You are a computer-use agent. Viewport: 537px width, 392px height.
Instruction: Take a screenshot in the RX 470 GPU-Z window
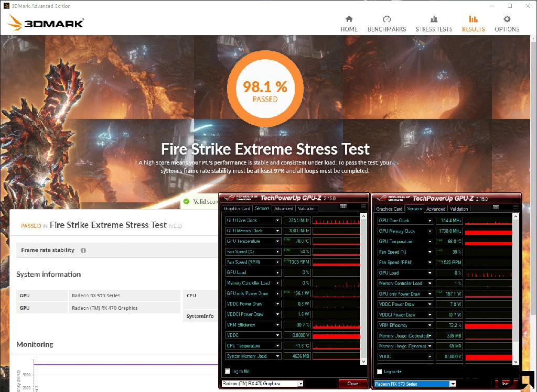tap(343, 206)
